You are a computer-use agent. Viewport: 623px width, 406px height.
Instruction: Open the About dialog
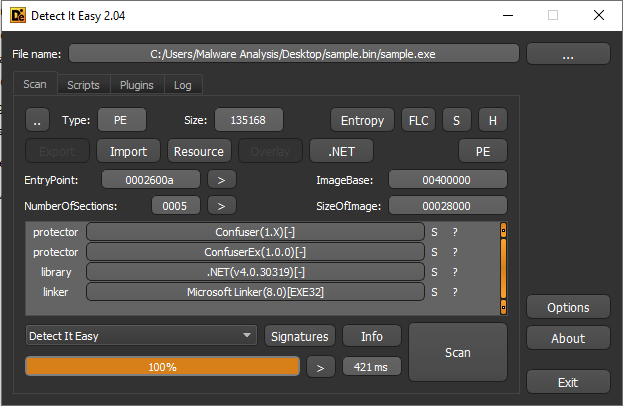568,338
